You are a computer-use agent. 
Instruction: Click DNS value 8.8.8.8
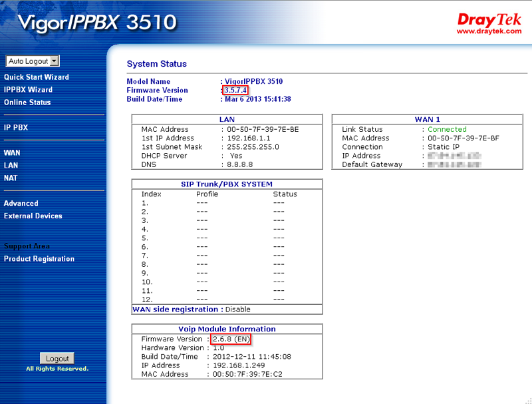click(x=240, y=164)
